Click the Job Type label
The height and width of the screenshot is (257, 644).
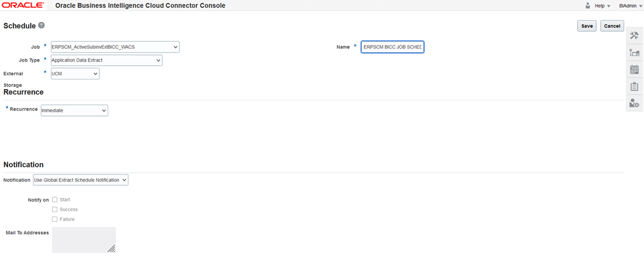pos(29,60)
